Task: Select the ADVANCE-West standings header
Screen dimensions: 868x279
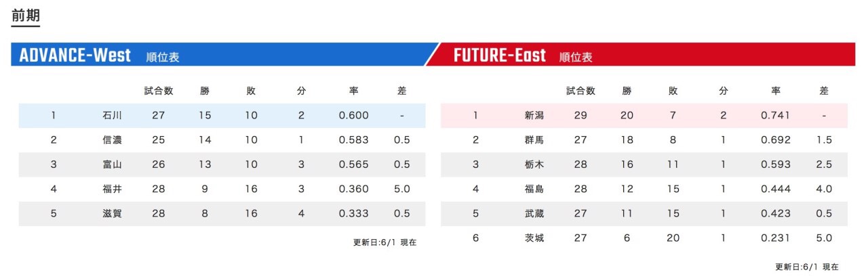Action: (x=224, y=56)
